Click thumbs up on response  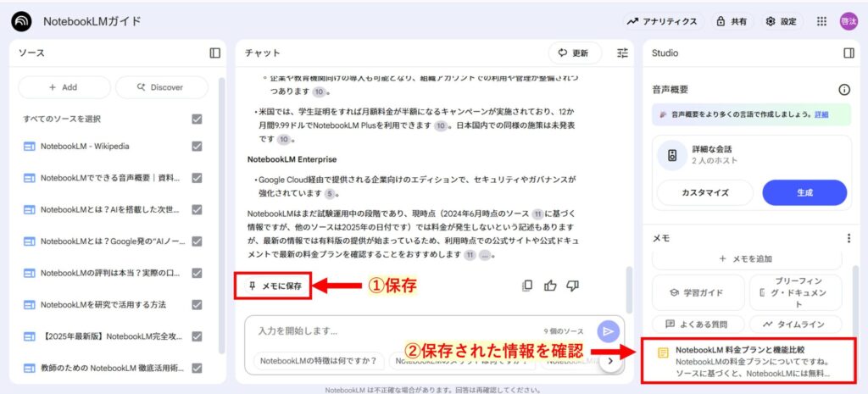(550, 286)
